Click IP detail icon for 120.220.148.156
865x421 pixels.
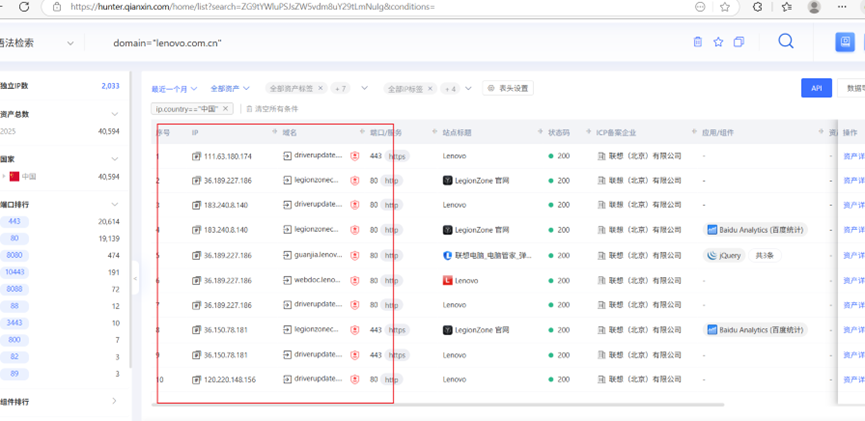[x=196, y=380]
